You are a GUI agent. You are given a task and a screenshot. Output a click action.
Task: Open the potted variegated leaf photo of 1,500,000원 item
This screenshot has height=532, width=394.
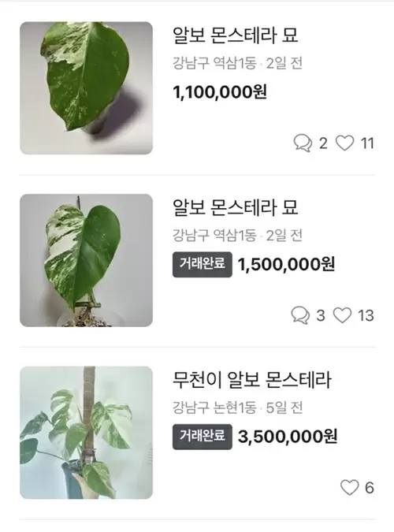[x=86, y=261]
